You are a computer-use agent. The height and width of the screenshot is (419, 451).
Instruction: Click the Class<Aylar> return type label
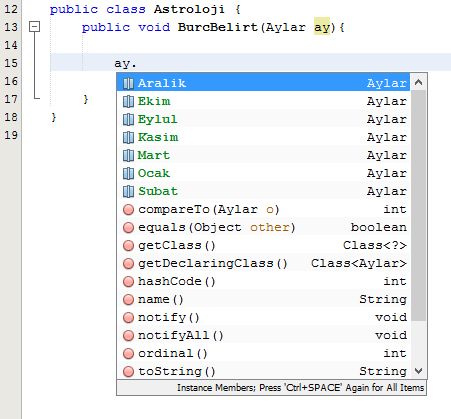[359, 263]
